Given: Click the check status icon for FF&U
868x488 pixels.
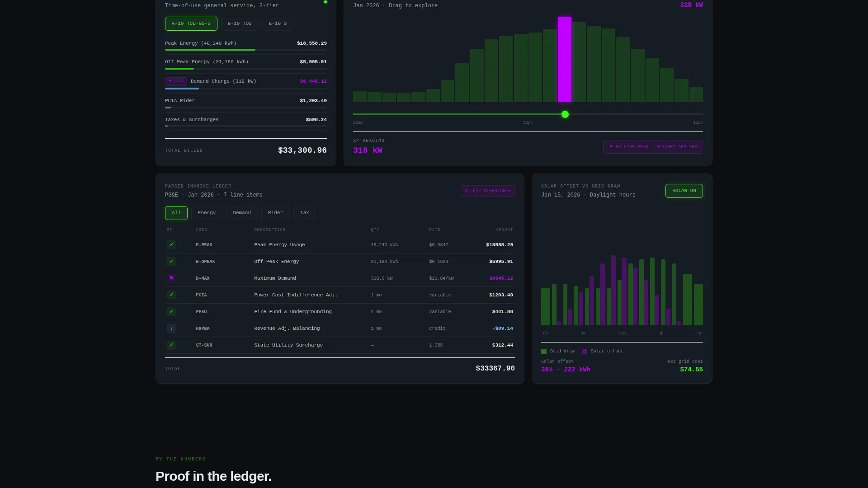Looking at the screenshot, I should coord(171,312).
